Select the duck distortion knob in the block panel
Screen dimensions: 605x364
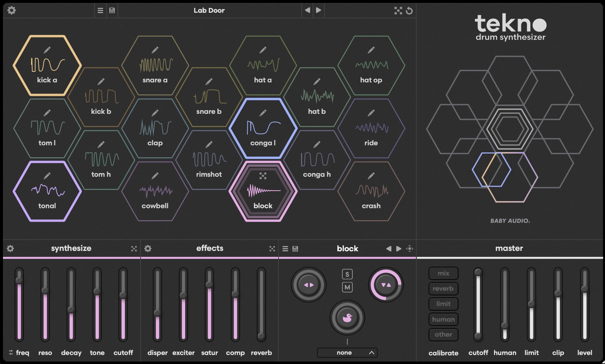coord(347,318)
